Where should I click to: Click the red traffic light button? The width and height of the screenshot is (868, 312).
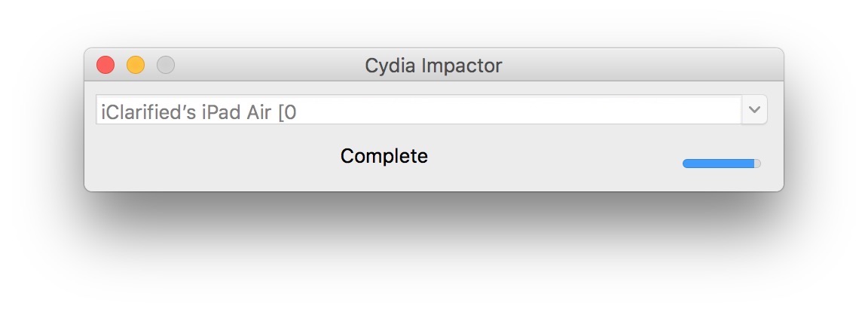click(x=105, y=66)
